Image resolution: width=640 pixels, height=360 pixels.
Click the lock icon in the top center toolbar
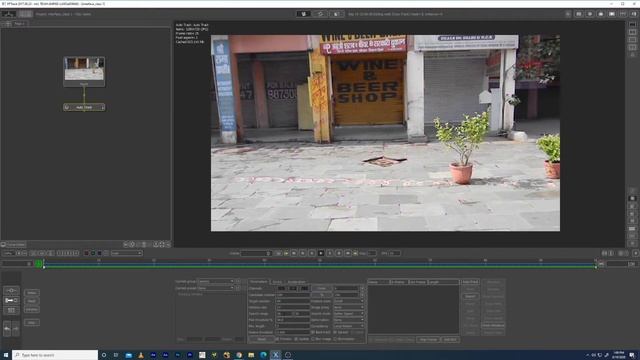click(336, 14)
